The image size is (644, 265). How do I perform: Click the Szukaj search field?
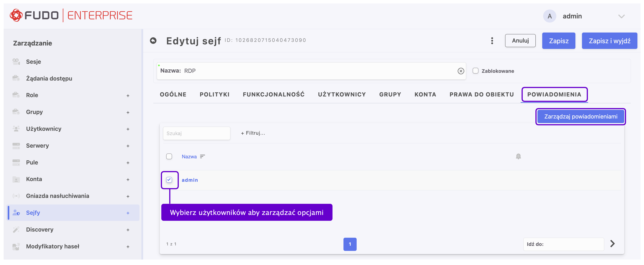pyautogui.click(x=196, y=133)
